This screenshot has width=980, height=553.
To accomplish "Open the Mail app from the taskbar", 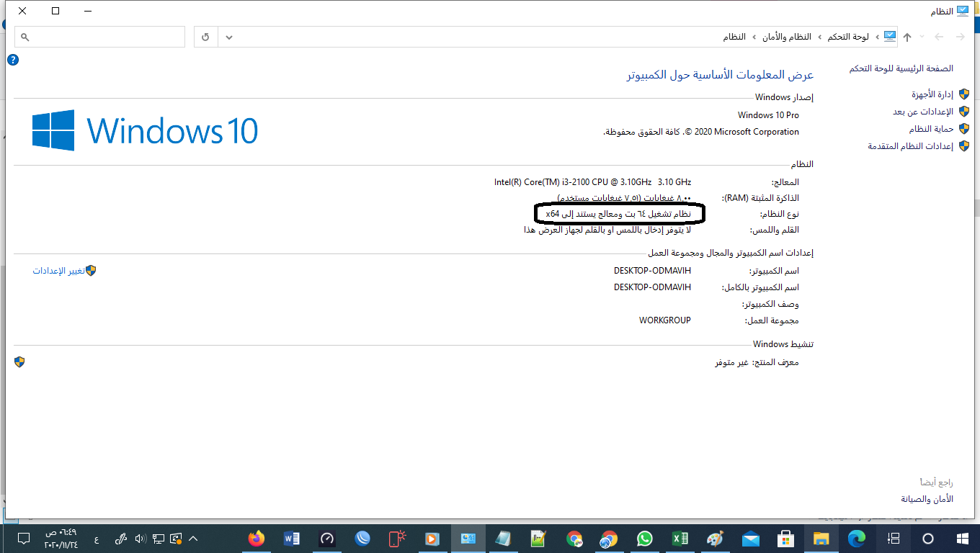I will (750, 539).
